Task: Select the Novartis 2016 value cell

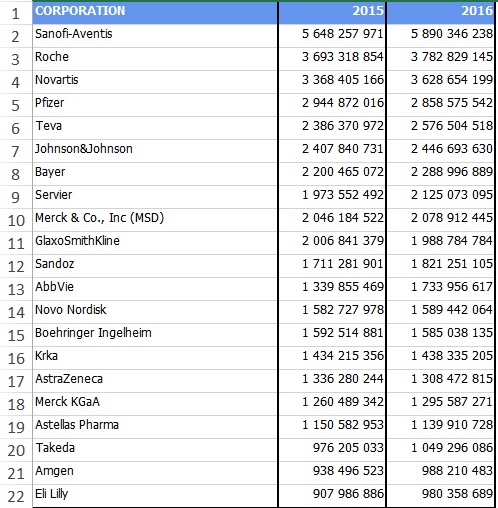Action: [x=441, y=82]
